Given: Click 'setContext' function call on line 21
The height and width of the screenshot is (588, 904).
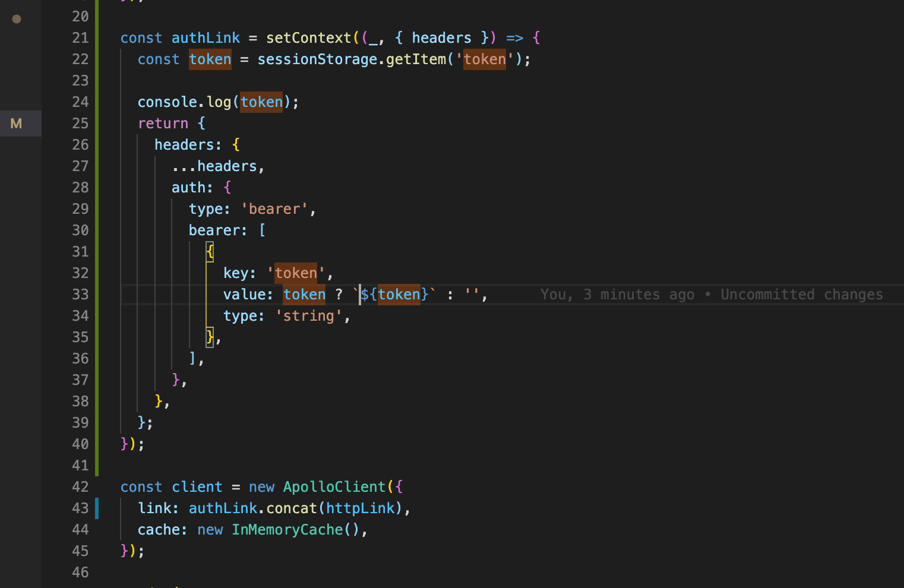Looking at the screenshot, I should (x=309, y=38).
